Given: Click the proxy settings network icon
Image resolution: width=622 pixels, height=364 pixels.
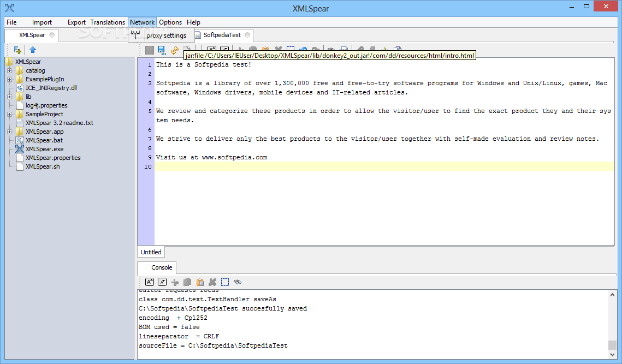Looking at the screenshot, I should pyautogui.click(x=135, y=35).
